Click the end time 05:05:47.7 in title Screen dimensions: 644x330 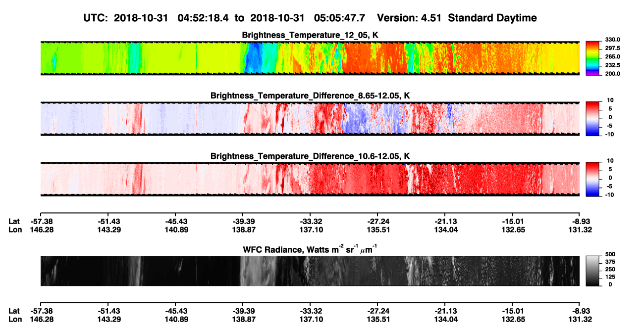click(x=339, y=18)
